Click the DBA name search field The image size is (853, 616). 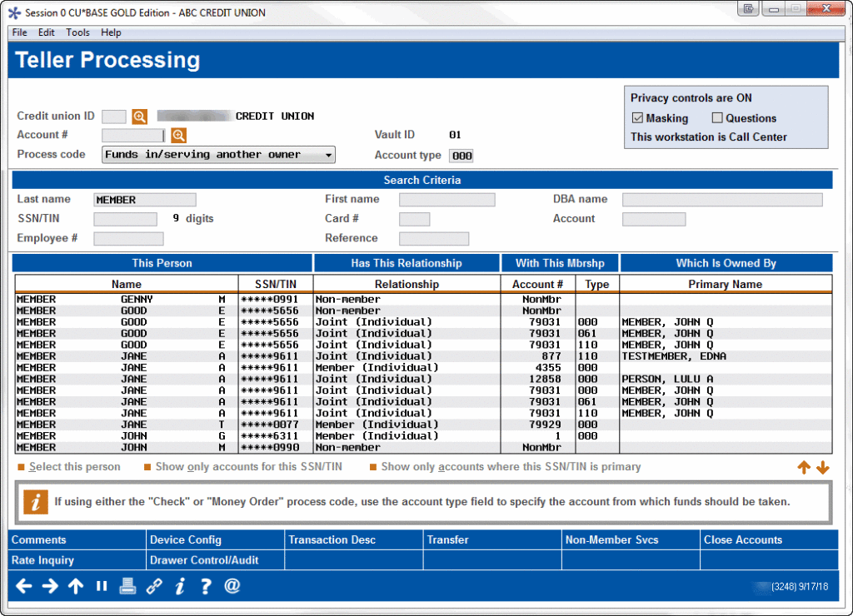pos(722,200)
